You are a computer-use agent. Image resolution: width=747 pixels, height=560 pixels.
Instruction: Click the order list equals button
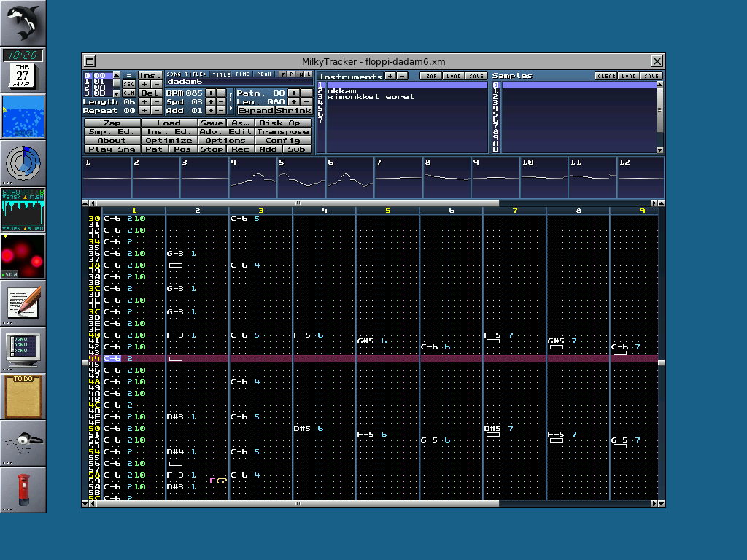pyautogui.click(x=128, y=75)
